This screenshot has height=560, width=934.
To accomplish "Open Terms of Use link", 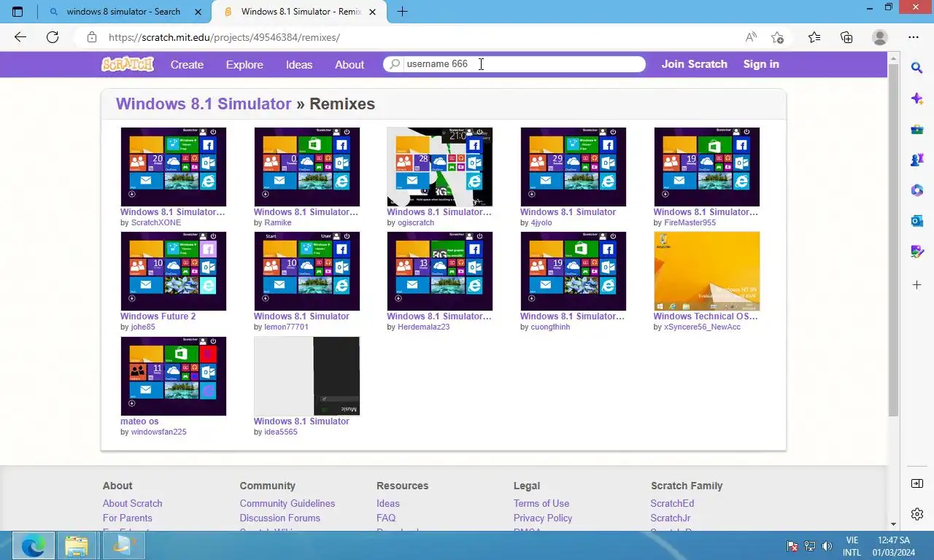I will (x=541, y=503).
